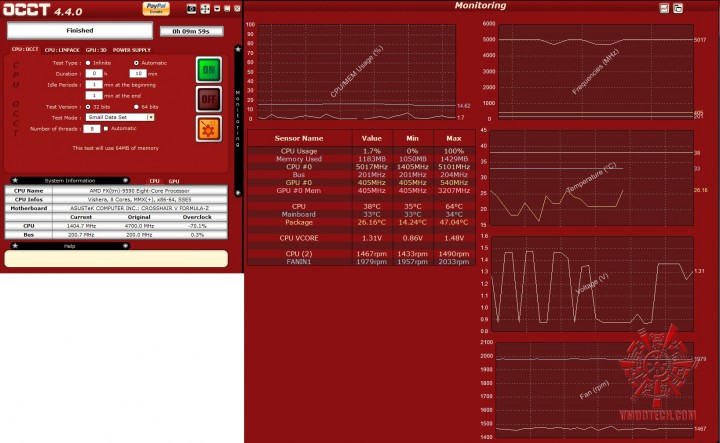Switch to the CPU:LINPACK tab

62,50
